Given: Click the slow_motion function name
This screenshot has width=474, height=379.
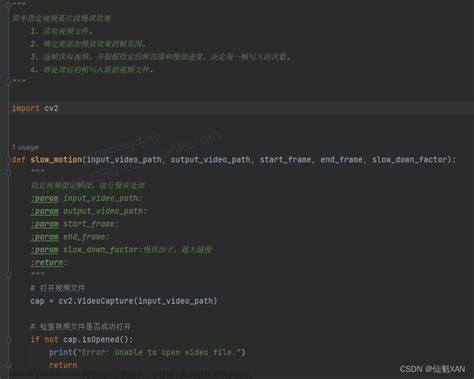Looking at the screenshot, I should pyautogui.click(x=56, y=160).
